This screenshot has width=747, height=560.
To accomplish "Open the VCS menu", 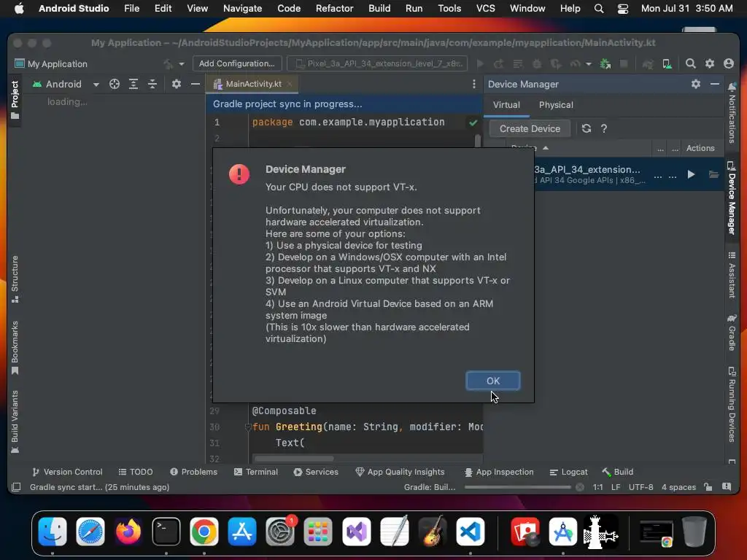I will click(485, 8).
